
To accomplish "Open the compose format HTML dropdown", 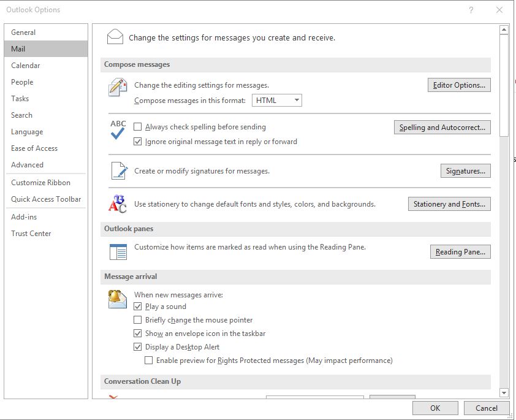I will 277,101.
